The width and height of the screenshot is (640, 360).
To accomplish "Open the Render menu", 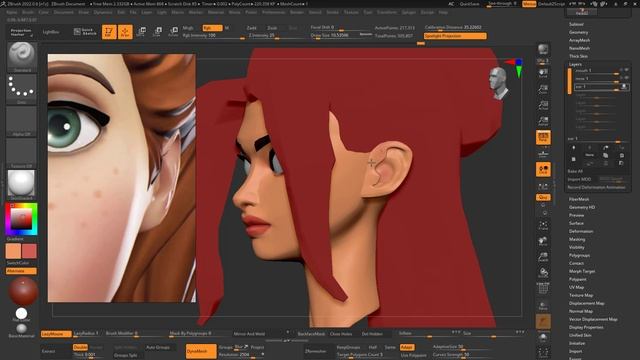I will pos(297,12).
